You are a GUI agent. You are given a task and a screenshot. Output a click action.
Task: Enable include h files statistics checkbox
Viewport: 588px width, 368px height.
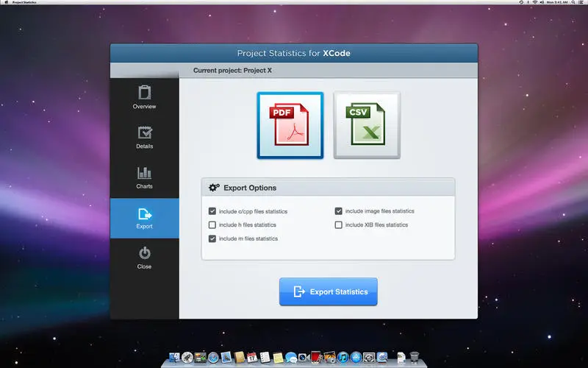click(212, 224)
